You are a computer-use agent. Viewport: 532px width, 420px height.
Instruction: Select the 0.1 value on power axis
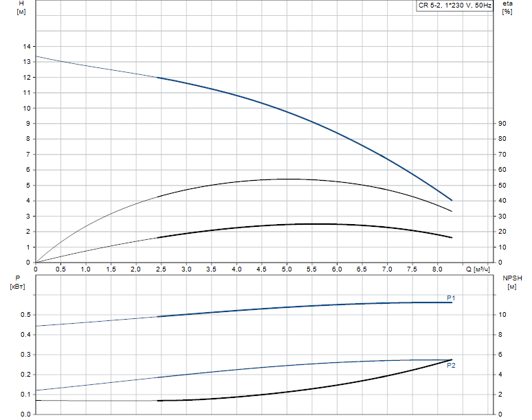coord(25,394)
